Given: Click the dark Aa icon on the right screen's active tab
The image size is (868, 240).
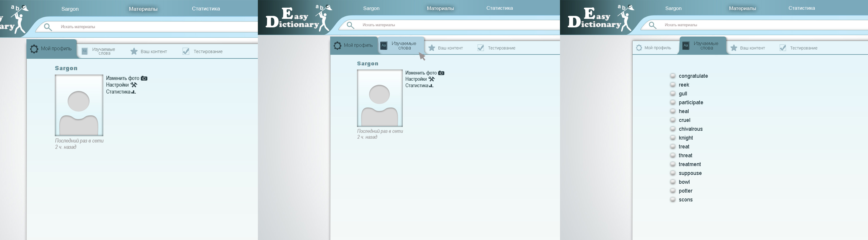Looking at the screenshot, I should (x=685, y=46).
